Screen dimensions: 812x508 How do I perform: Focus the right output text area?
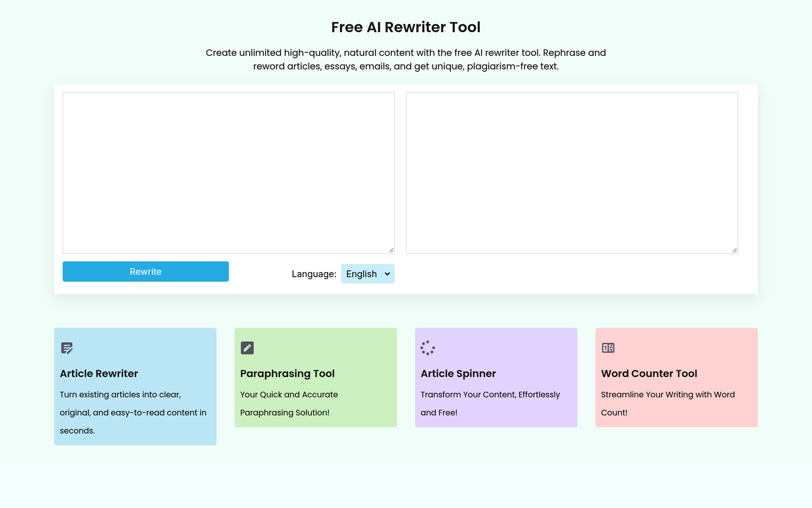(572, 173)
